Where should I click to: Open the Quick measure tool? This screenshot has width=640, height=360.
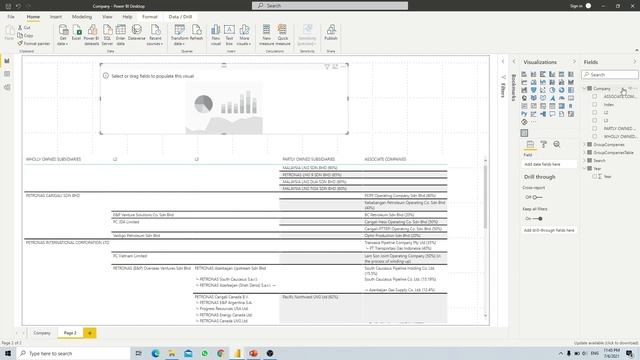click(282, 34)
